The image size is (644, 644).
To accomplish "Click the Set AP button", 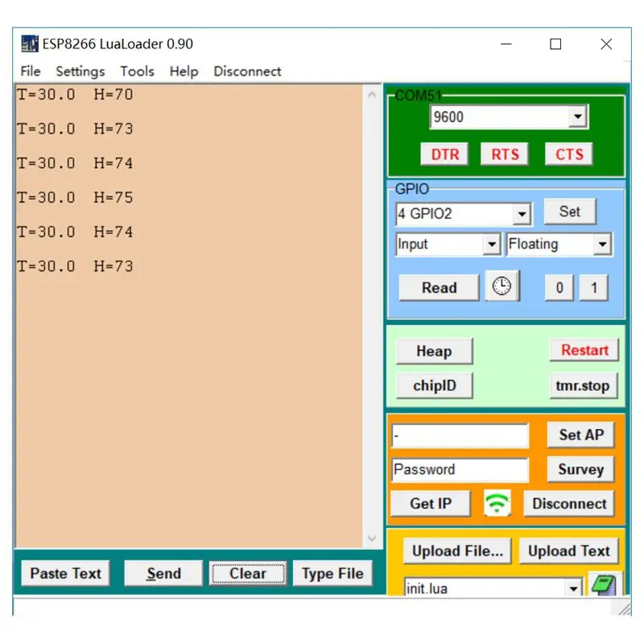I will point(581,435).
